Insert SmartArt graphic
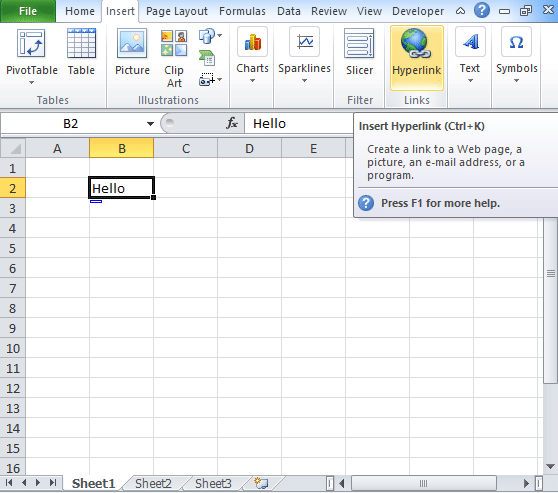Image resolution: width=558 pixels, height=493 pixels. pyautogui.click(x=207, y=58)
